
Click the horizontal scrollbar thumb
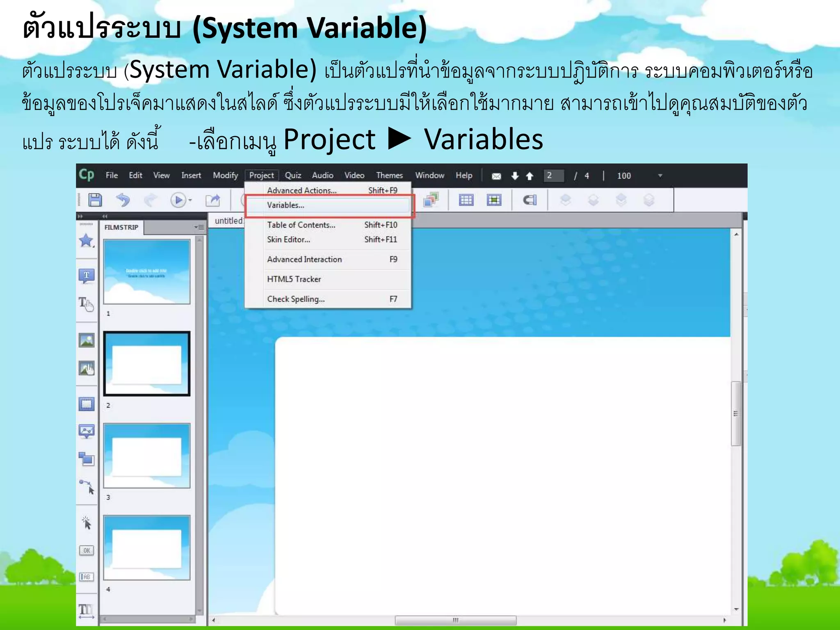pyautogui.click(x=455, y=620)
